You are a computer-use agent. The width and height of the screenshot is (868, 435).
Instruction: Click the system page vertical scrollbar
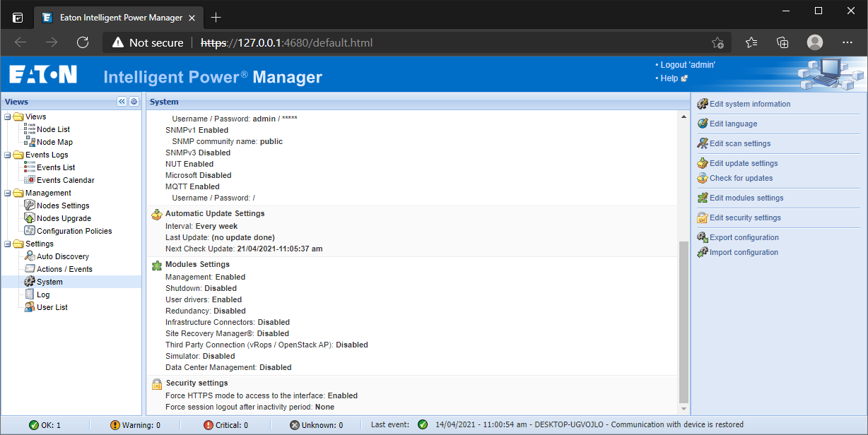(x=683, y=321)
